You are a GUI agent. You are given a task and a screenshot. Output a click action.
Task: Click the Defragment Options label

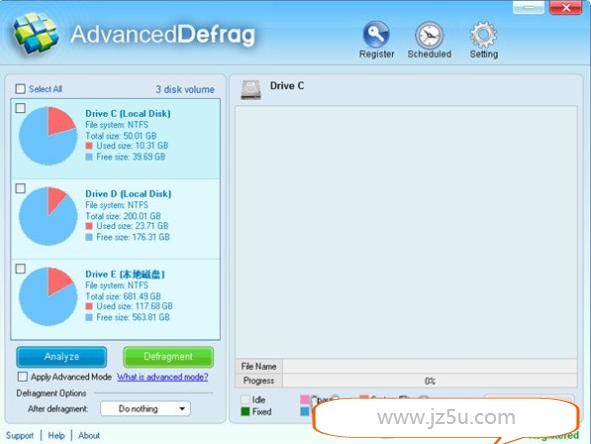[51, 393]
